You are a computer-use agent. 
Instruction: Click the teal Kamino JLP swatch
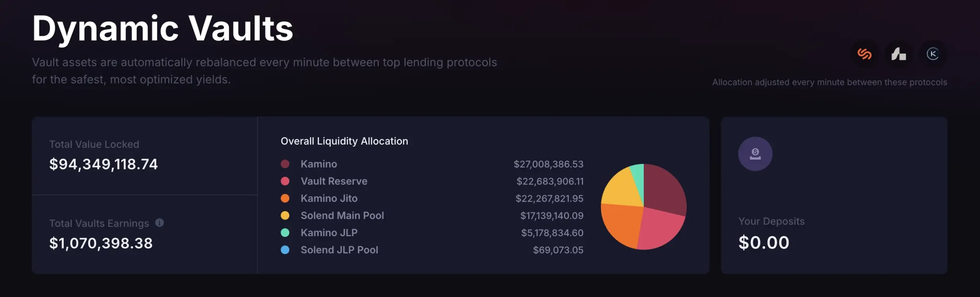pyautogui.click(x=286, y=233)
